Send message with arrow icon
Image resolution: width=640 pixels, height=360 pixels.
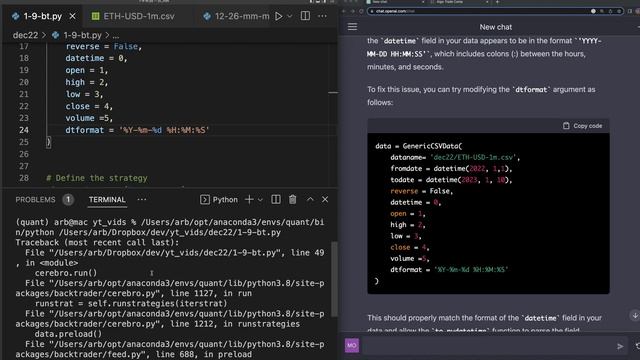pos(620,346)
